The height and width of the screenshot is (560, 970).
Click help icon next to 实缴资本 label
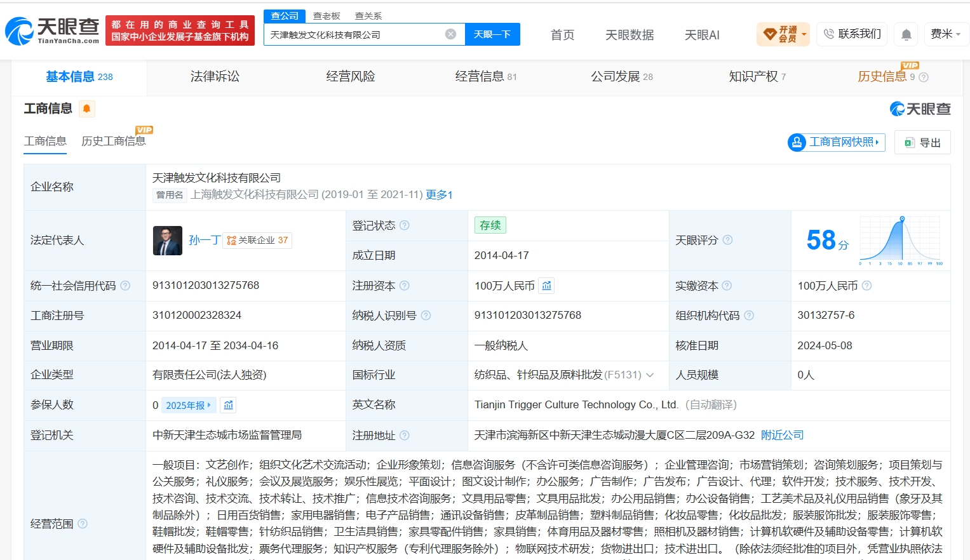(727, 286)
